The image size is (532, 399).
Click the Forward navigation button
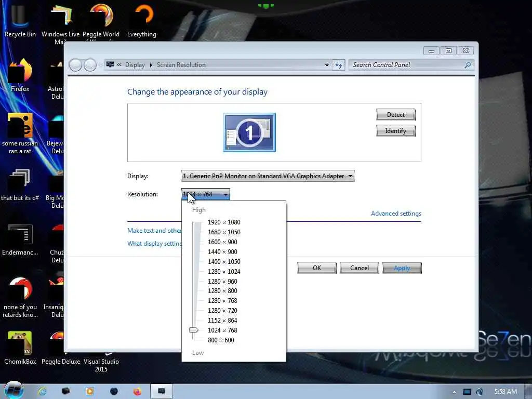click(x=90, y=65)
